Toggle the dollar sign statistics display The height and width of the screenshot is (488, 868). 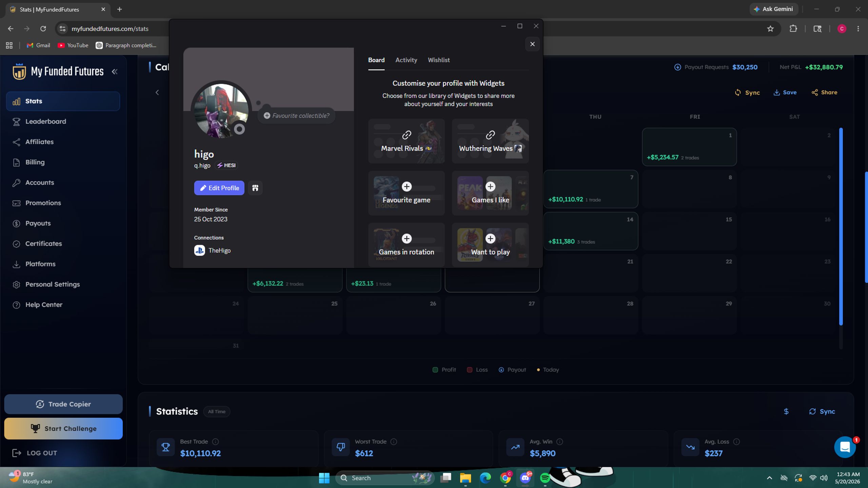(786, 412)
